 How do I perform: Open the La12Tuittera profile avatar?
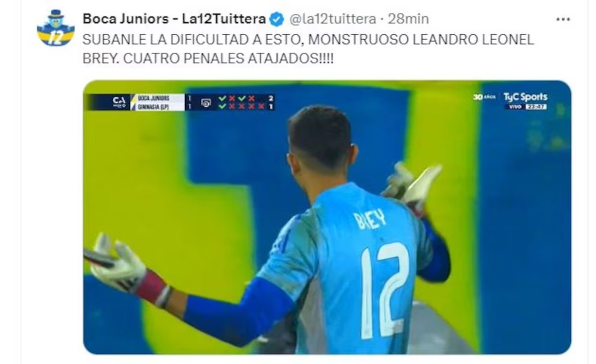coord(56,28)
